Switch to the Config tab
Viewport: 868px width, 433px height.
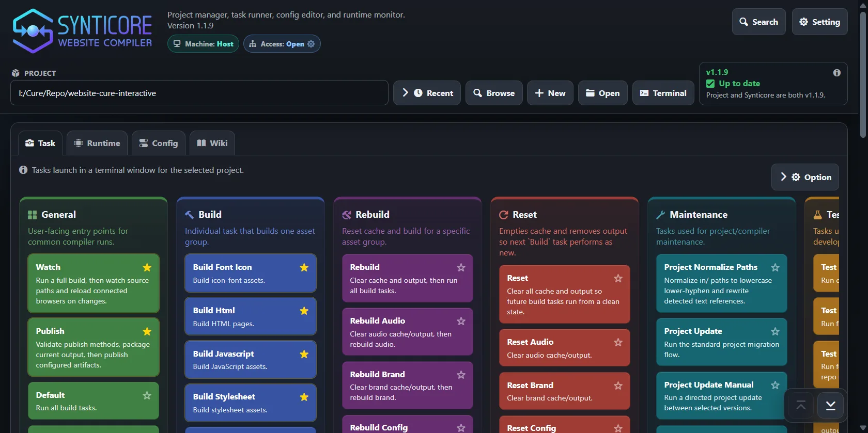pyautogui.click(x=159, y=143)
